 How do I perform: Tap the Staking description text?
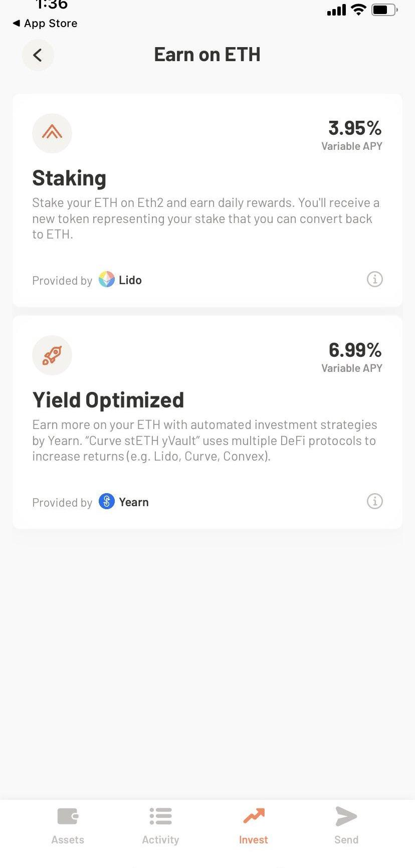(205, 219)
